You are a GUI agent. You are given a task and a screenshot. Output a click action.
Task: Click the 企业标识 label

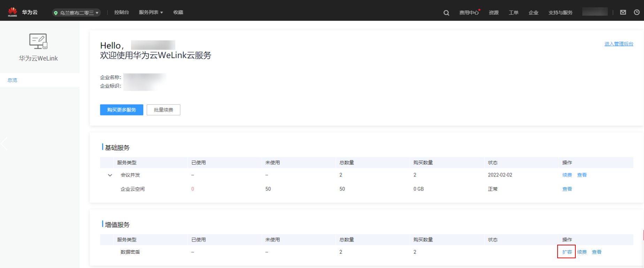110,86
